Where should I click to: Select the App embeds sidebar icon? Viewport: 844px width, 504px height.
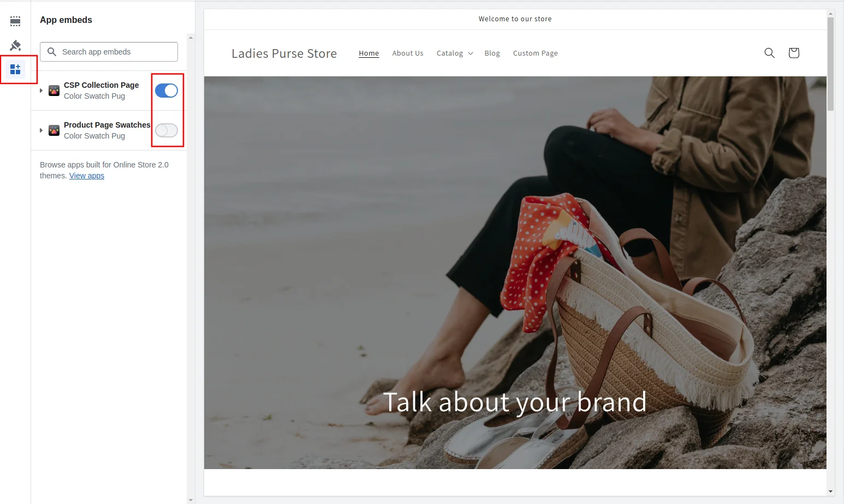tap(15, 69)
